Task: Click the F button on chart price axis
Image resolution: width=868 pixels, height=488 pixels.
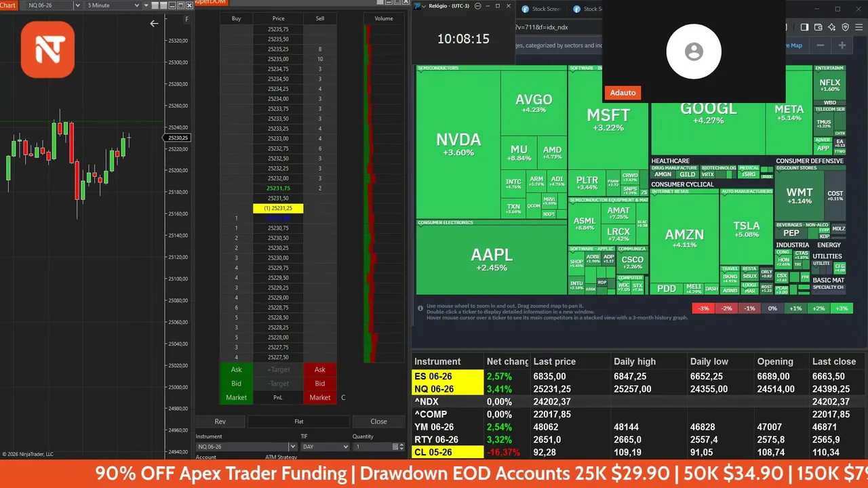Action: click(x=186, y=20)
